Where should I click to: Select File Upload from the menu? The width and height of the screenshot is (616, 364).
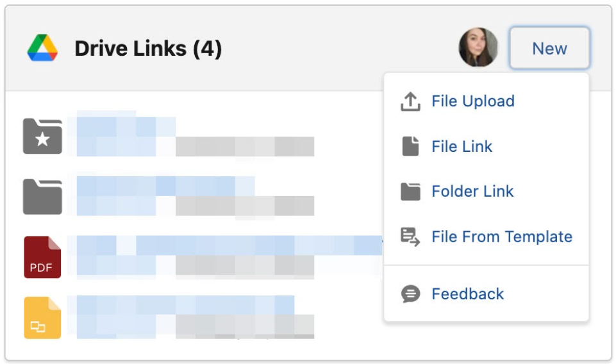pyautogui.click(x=472, y=101)
